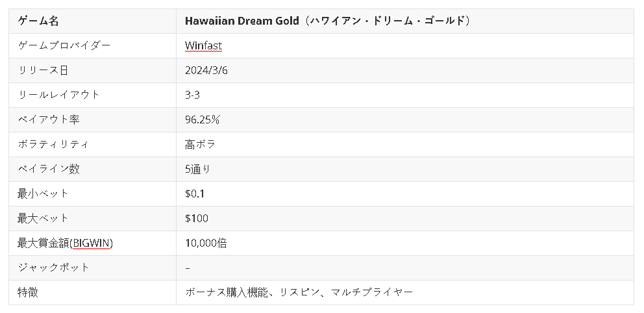Click the payline count 5通り value

pyautogui.click(x=197, y=169)
